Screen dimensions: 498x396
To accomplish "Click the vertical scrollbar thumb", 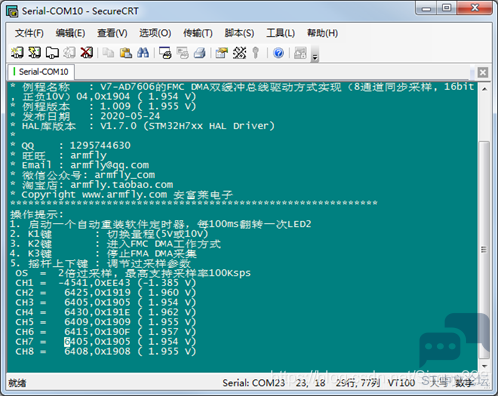I will click(484, 249).
